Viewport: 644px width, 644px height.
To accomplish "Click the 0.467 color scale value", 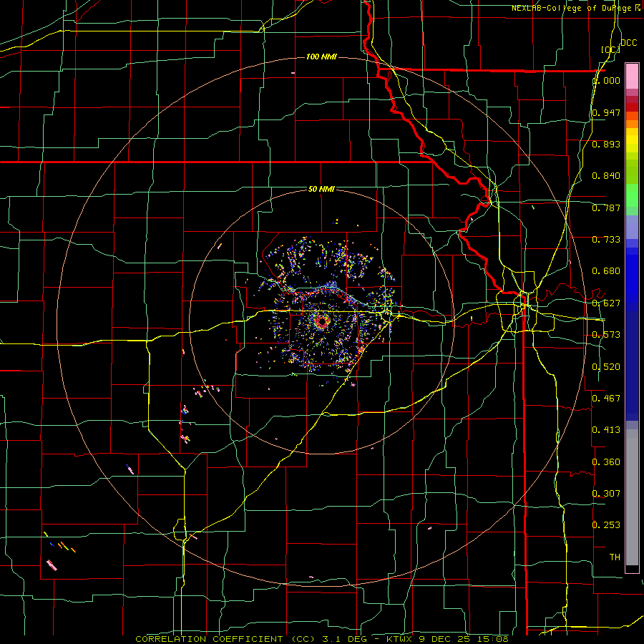I will click(x=606, y=398).
